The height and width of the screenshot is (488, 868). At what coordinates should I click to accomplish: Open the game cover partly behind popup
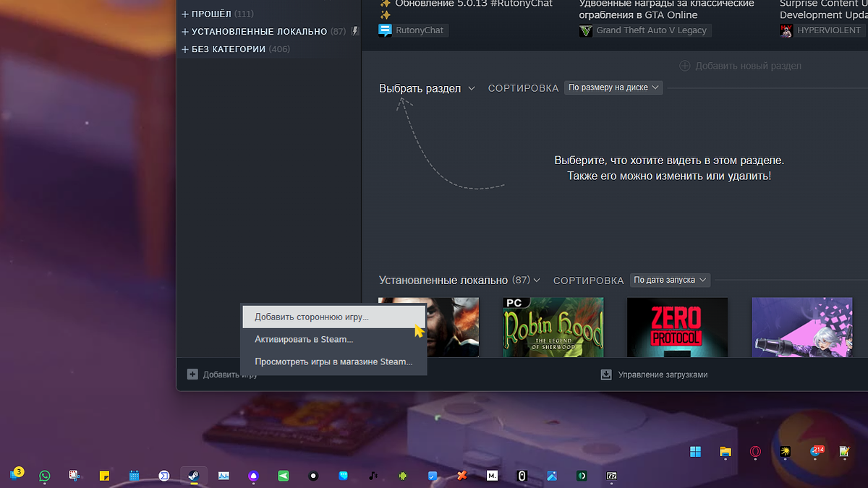(x=452, y=327)
